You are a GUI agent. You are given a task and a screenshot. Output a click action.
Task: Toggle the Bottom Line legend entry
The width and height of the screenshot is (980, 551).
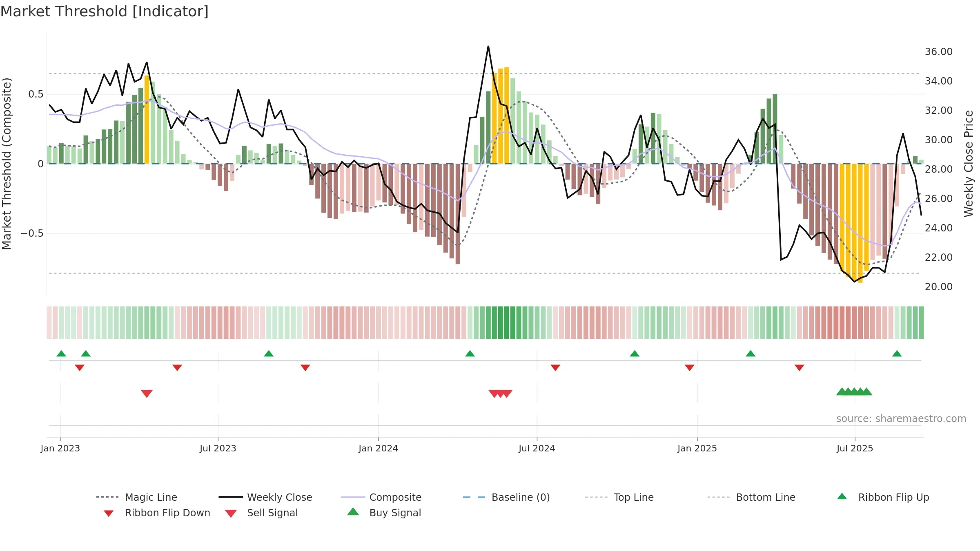tap(751, 497)
